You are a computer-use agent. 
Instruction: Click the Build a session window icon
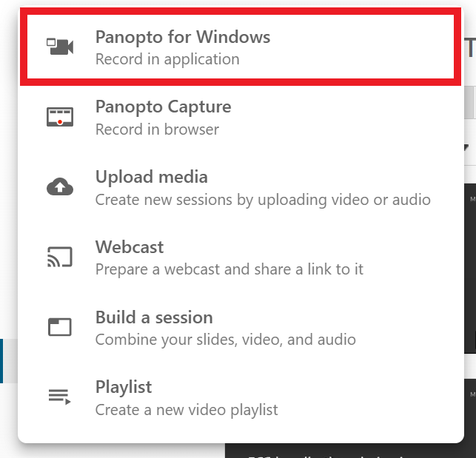[60, 327]
